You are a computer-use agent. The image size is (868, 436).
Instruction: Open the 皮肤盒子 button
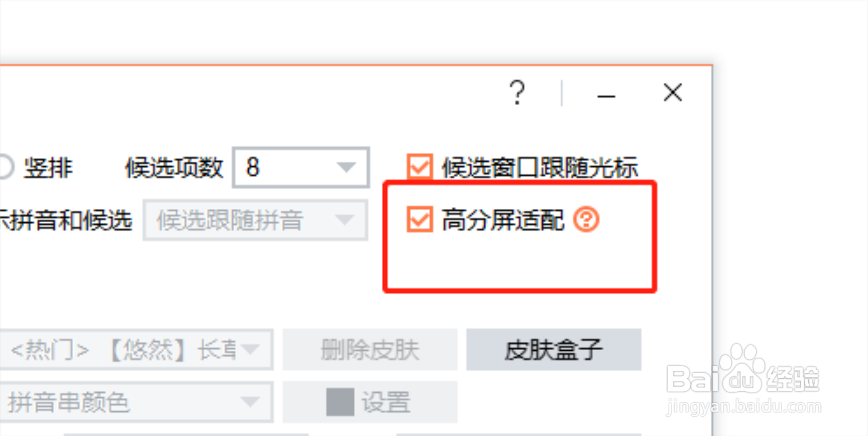click(553, 350)
